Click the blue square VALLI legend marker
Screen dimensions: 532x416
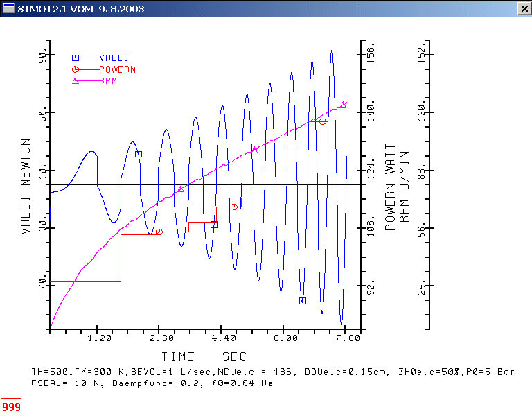pos(76,58)
